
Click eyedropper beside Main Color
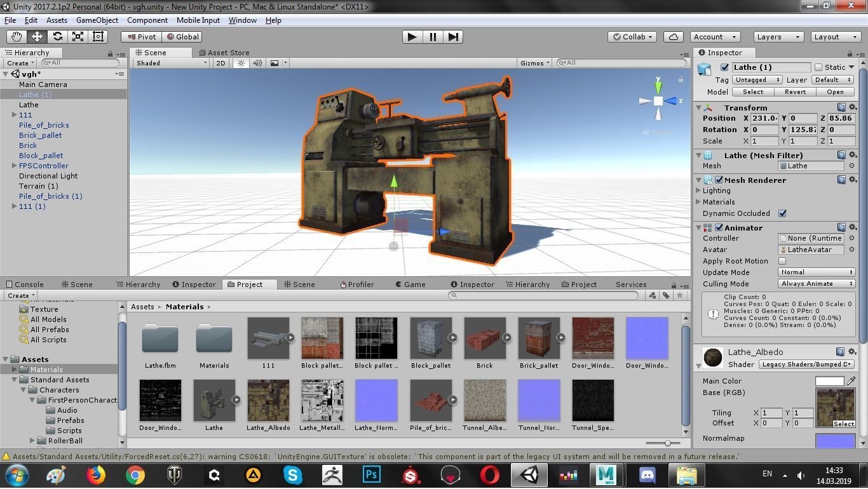point(851,381)
